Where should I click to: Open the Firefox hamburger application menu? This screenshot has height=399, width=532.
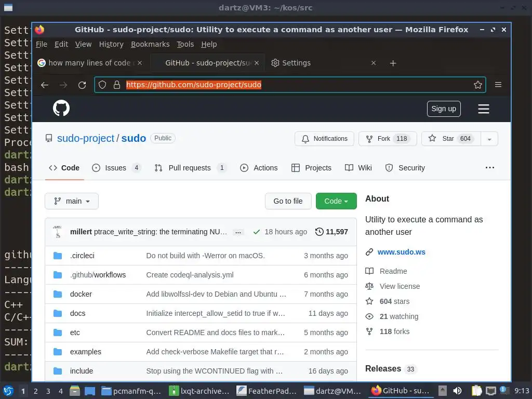click(x=498, y=85)
